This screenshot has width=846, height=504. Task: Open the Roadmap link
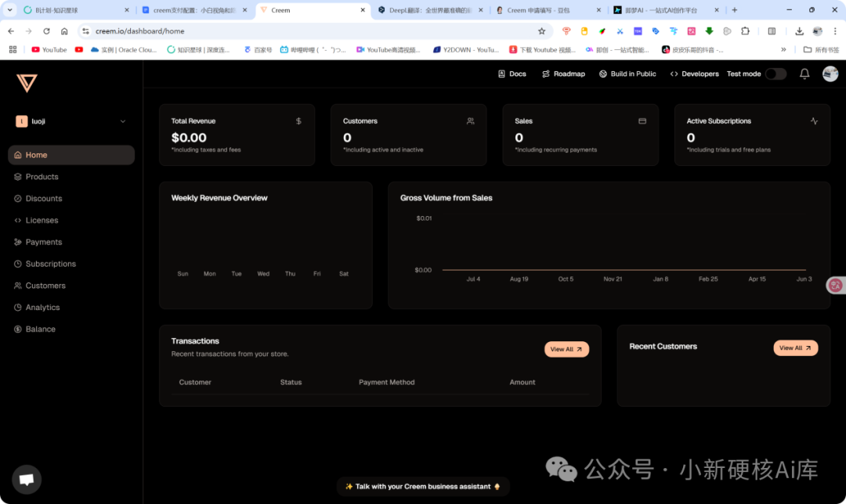[x=563, y=74]
